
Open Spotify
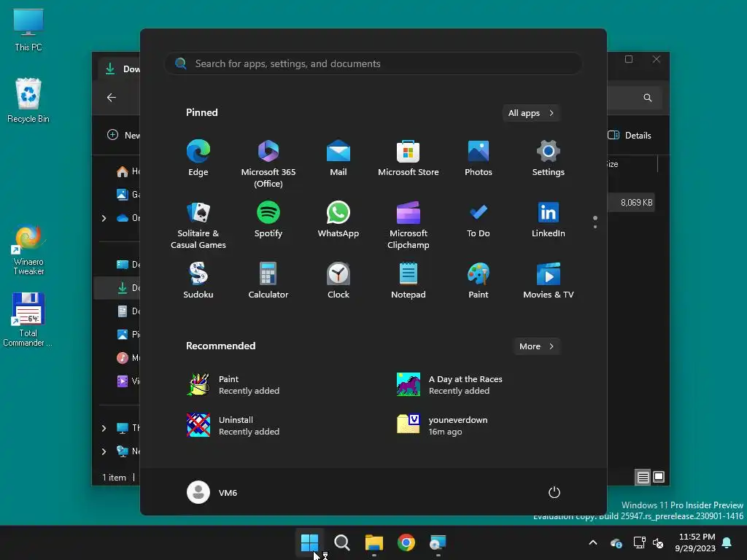[x=268, y=220]
